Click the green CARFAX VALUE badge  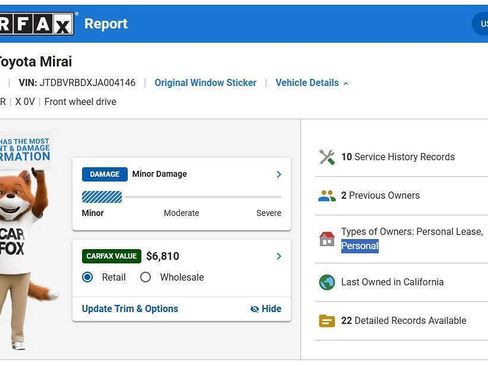(112, 256)
